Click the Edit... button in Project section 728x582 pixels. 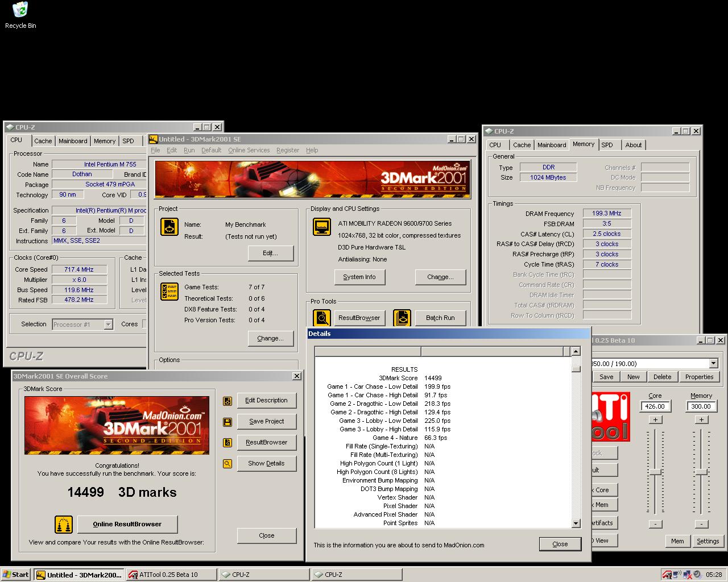click(x=271, y=253)
